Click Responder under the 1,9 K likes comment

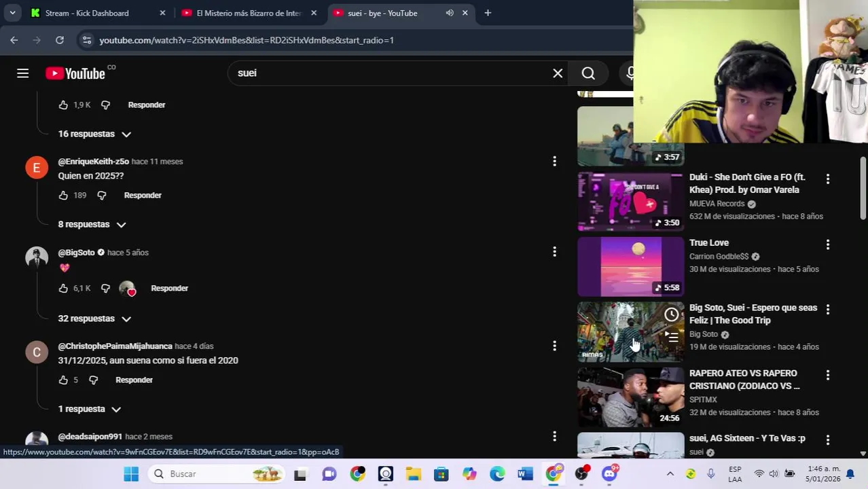tap(147, 105)
